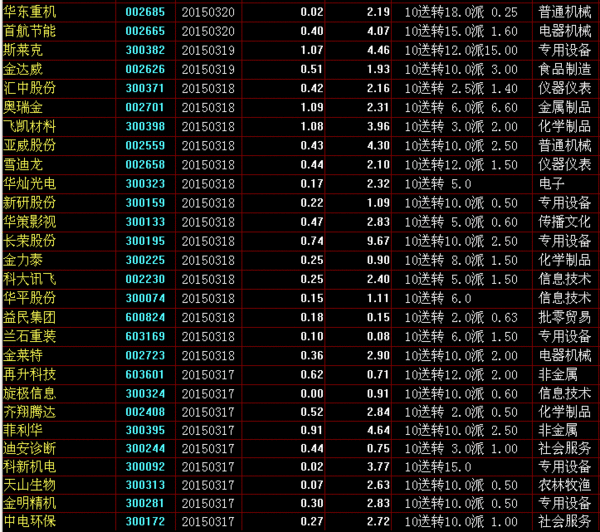Select the 华东重机 stock row
Screen dimensions: 600x532
pos(30,12)
